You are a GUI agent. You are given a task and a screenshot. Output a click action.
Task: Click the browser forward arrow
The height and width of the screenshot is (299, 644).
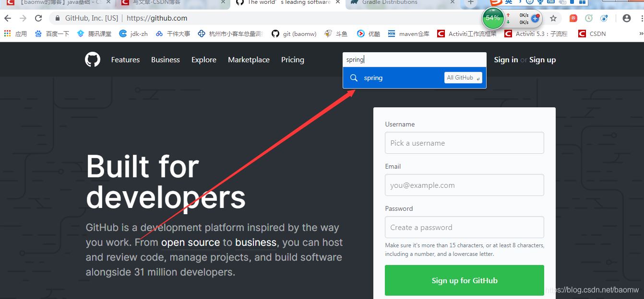[x=23, y=18]
